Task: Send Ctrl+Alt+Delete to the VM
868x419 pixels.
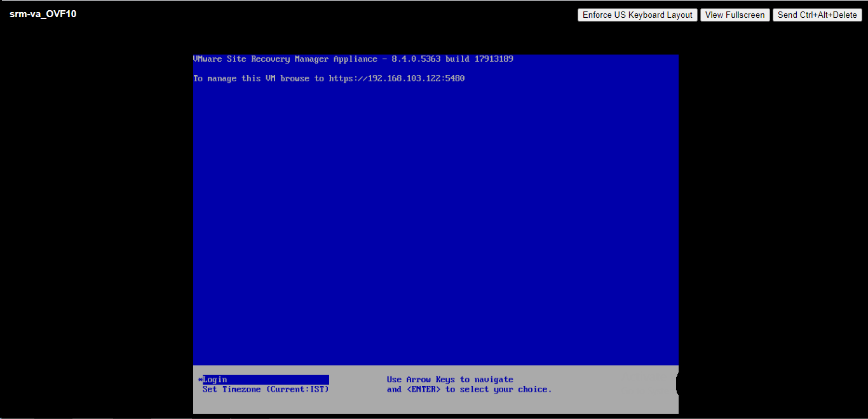Action: pyautogui.click(x=817, y=15)
